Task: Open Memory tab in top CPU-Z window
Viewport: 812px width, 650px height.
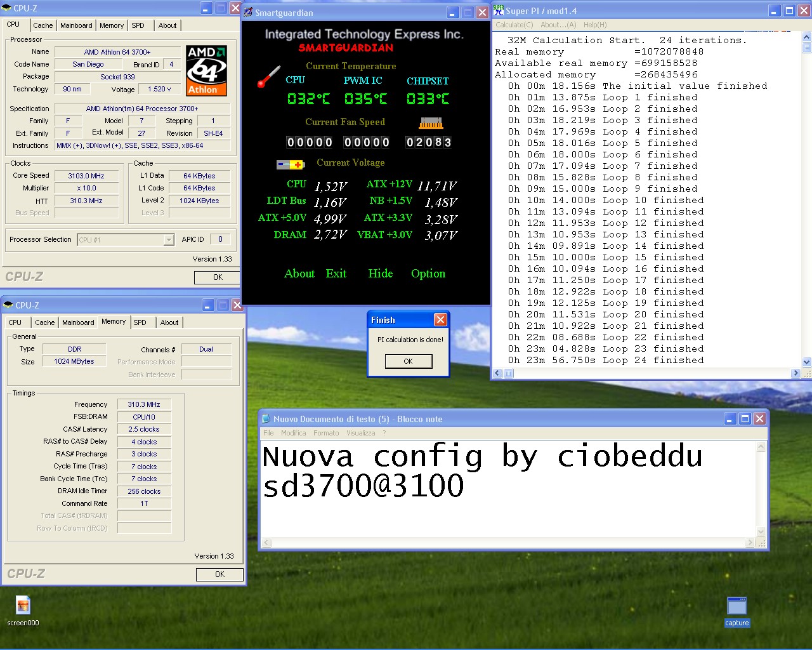Action: click(x=112, y=25)
